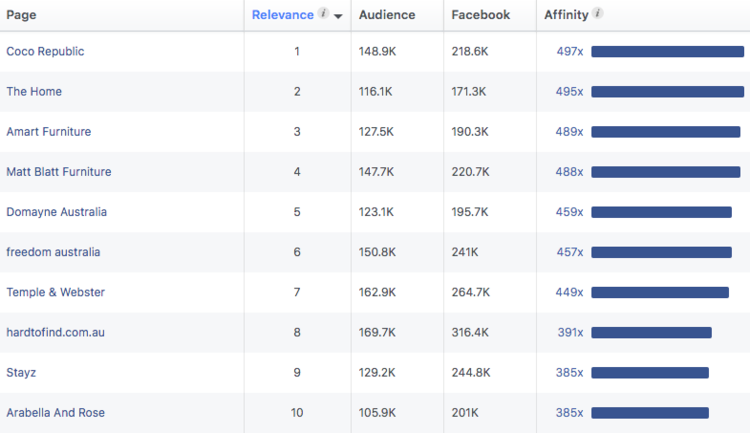The width and height of the screenshot is (750, 433).
Task: Open the Coco Republic page link
Action: (45, 51)
